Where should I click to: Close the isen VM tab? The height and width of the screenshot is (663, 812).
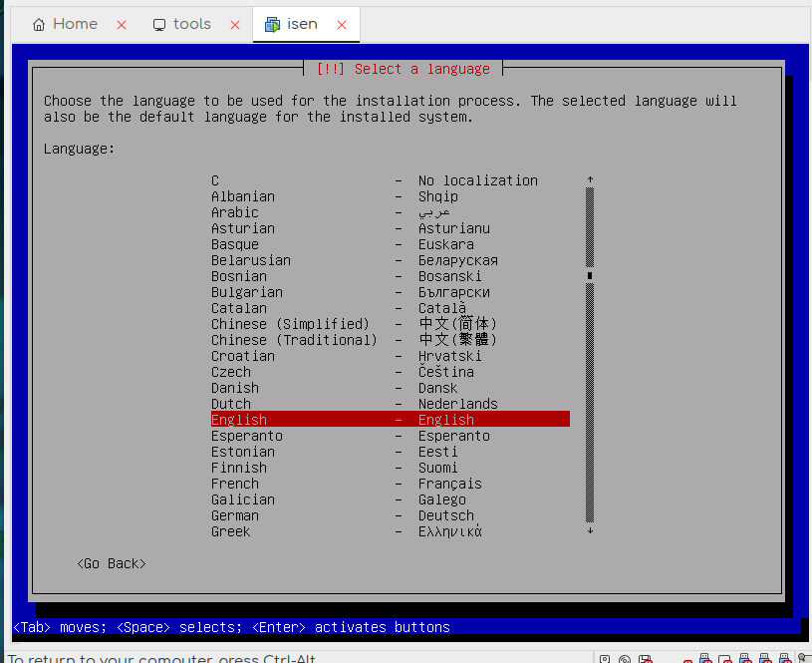342,25
